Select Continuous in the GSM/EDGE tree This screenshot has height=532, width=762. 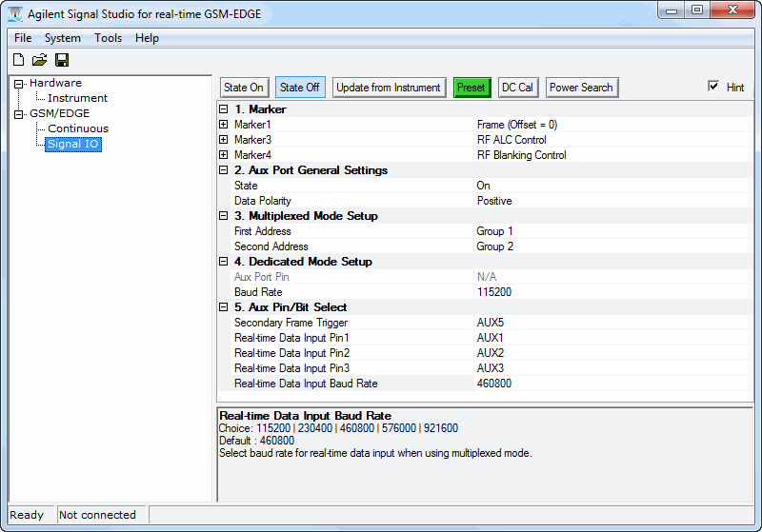pyautogui.click(x=78, y=128)
